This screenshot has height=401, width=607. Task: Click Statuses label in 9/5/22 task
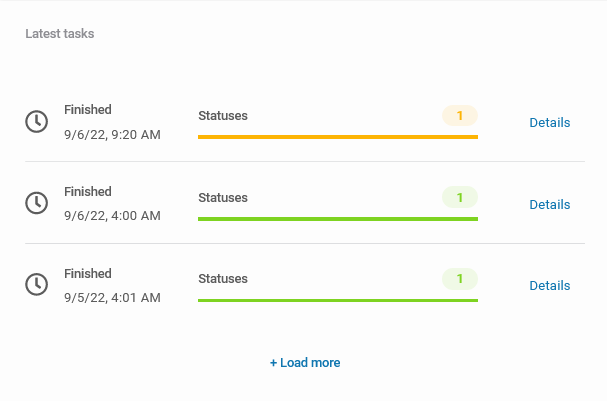[x=223, y=279]
